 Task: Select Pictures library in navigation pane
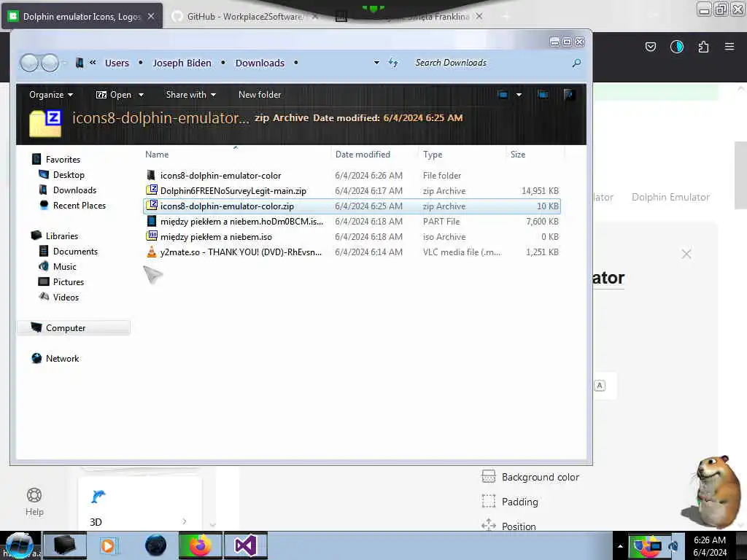click(69, 281)
